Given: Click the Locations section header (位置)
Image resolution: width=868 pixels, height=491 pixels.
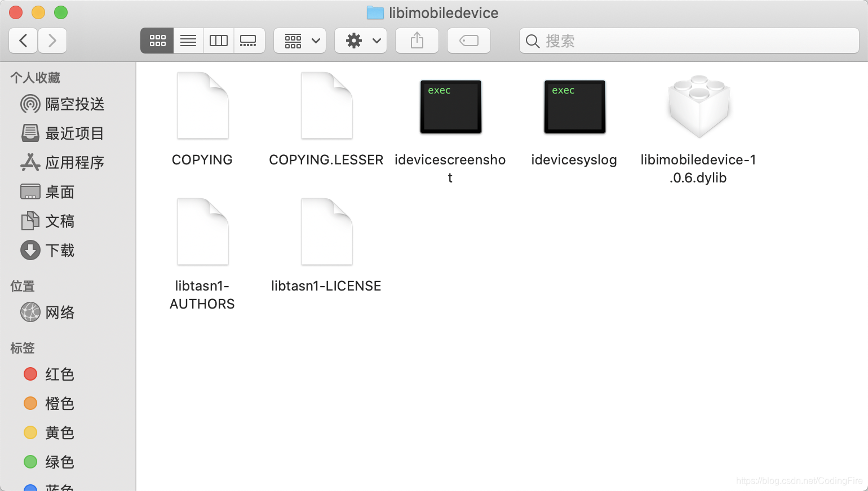Looking at the screenshot, I should point(23,286).
